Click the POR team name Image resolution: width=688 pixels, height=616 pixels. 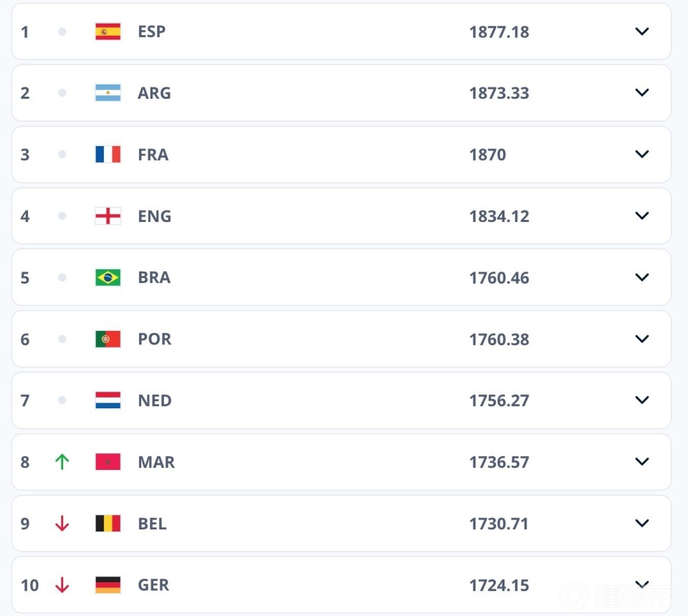click(155, 340)
